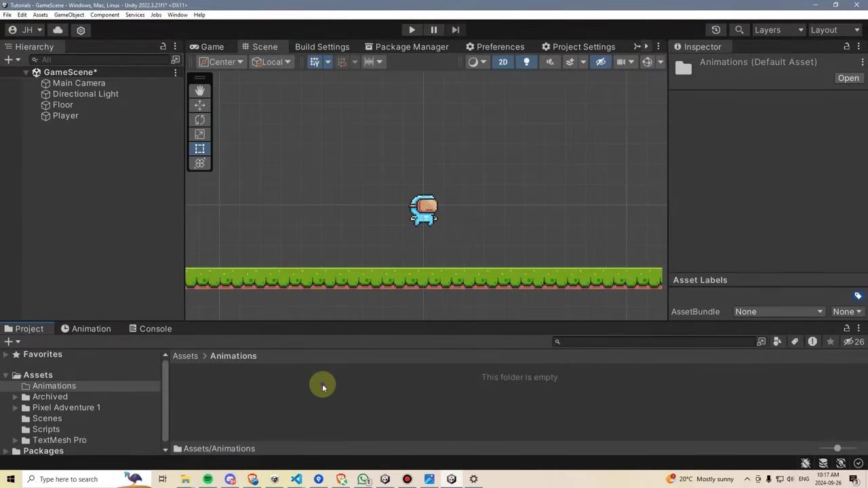Open the Animation tab
Screen dimensions: 868x488
[x=85, y=329]
